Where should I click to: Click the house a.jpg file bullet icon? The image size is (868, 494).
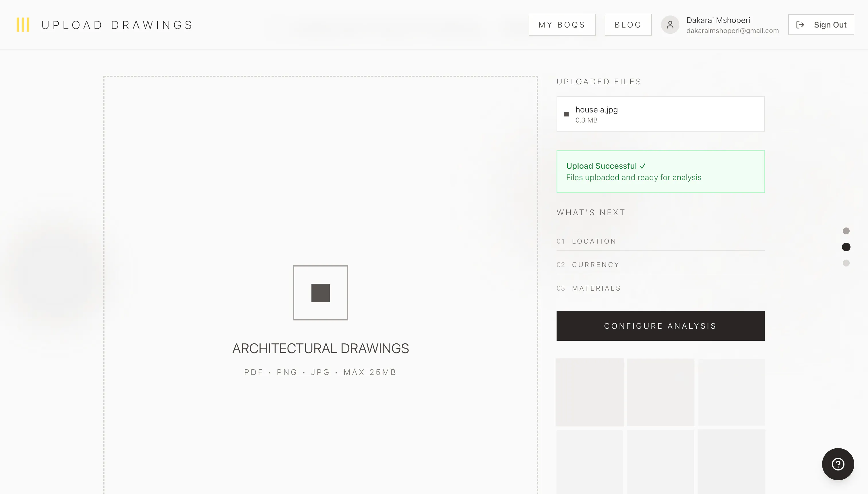click(x=566, y=114)
